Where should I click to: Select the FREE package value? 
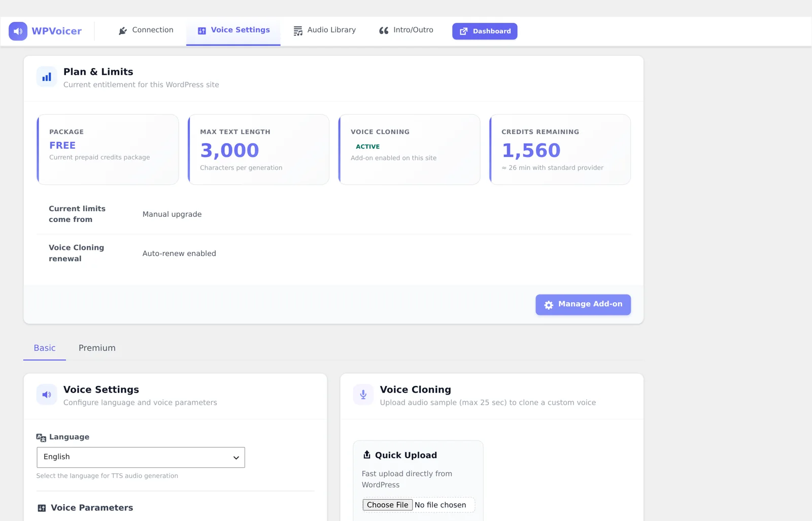62,145
